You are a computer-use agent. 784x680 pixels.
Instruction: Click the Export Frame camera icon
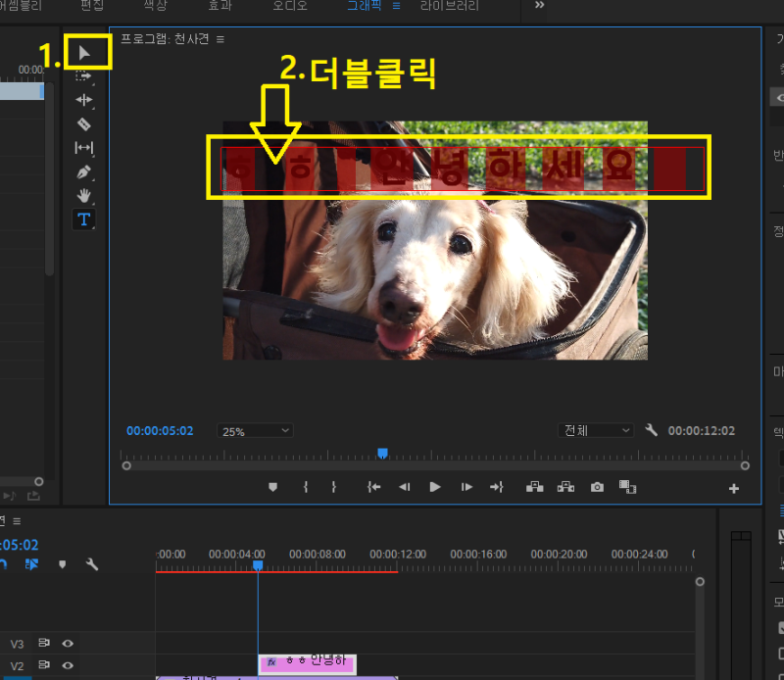tap(597, 487)
